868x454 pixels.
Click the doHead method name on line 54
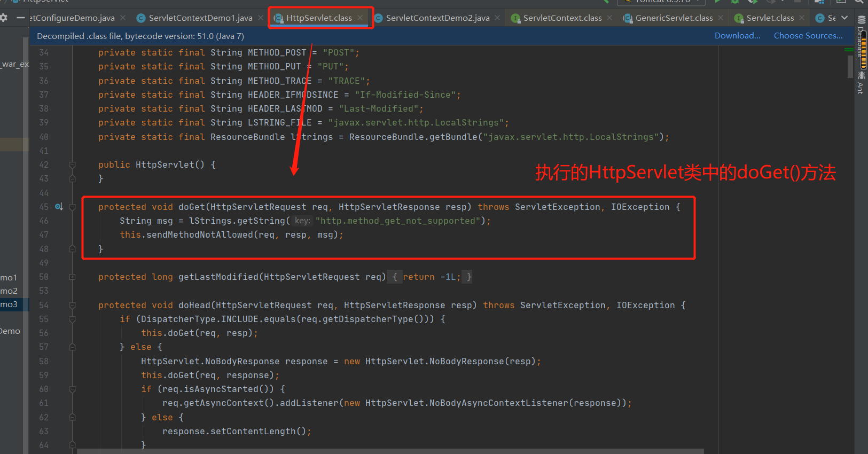coord(194,306)
